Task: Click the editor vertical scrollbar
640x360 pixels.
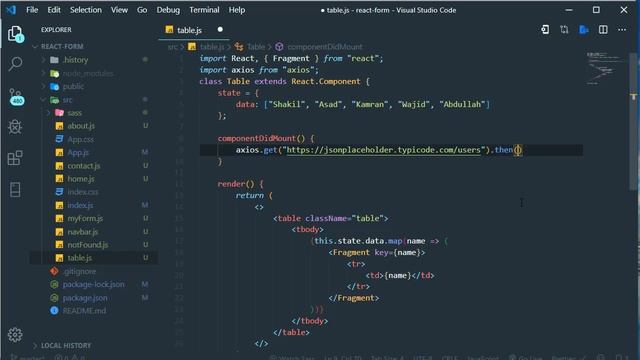Action: click(x=634, y=122)
